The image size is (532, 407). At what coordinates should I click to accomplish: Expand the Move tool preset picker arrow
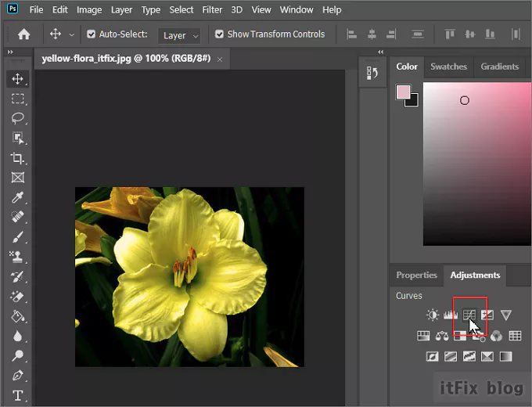point(72,35)
